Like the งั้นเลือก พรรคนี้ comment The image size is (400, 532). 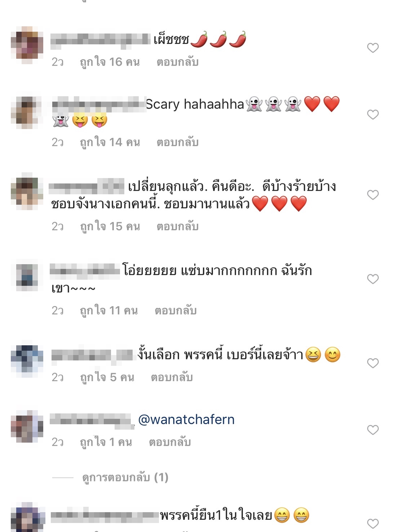pos(373,363)
